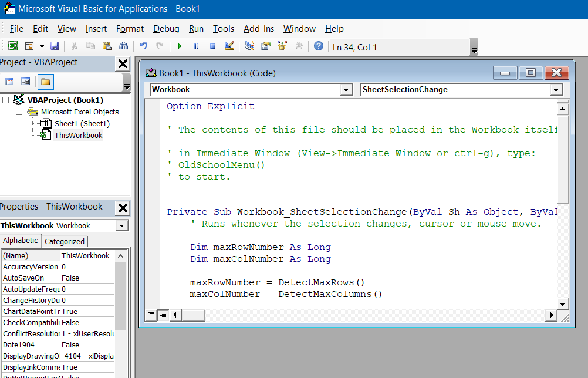Open the Debug menu
The height and width of the screenshot is (378, 588).
(165, 28)
